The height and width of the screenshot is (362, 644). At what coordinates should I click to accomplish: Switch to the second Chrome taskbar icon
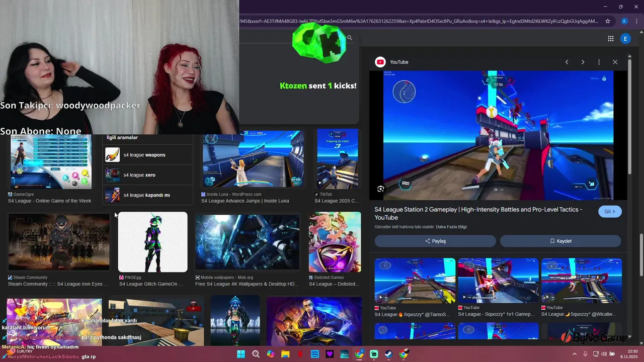[x=404, y=354]
